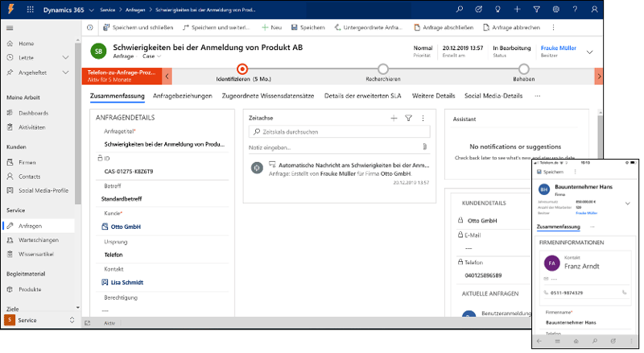This screenshot has height=353, width=644.
Task: Open more commands overflow in command bar
Action: [553, 27]
